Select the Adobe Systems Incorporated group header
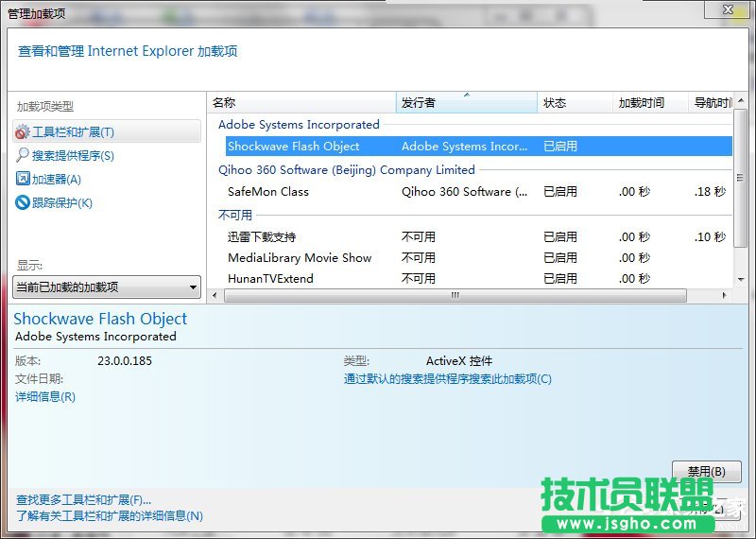The image size is (756, 539). [299, 125]
